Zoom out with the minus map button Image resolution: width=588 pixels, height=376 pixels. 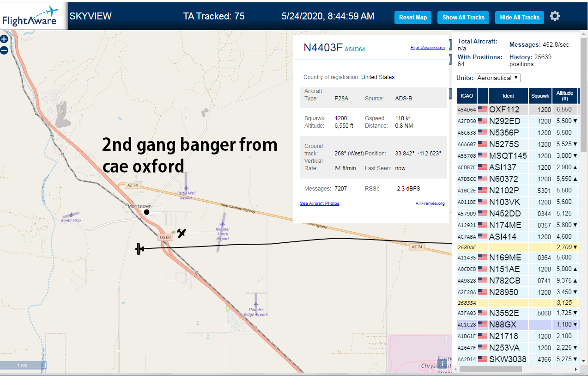(x=4, y=50)
